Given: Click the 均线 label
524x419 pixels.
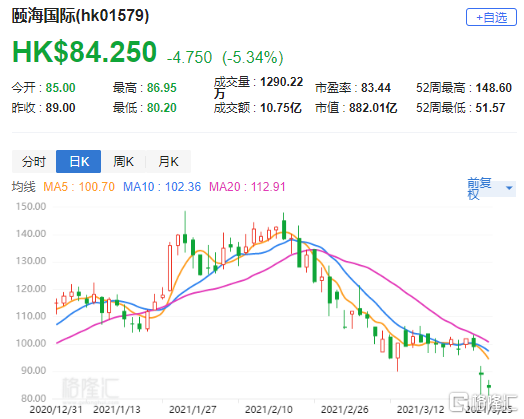Looking at the screenshot, I should click(23, 186).
